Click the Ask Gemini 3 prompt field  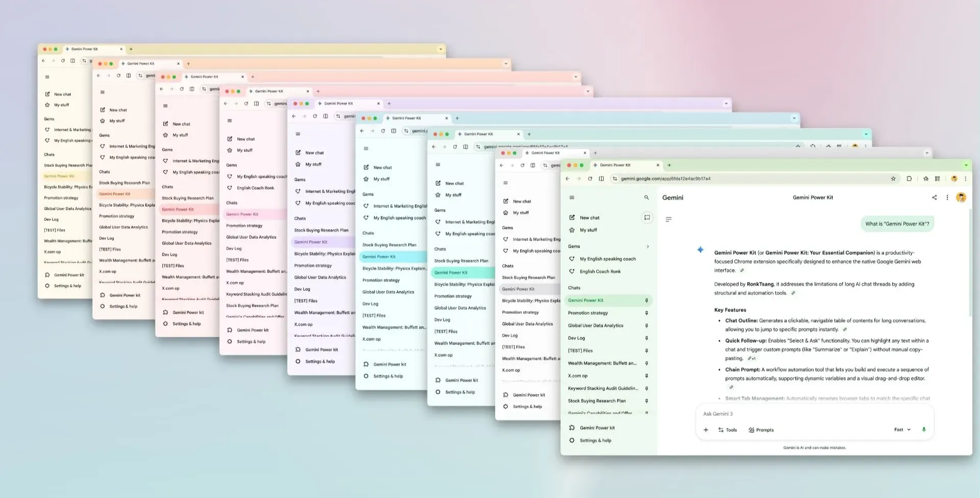(x=814, y=414)
